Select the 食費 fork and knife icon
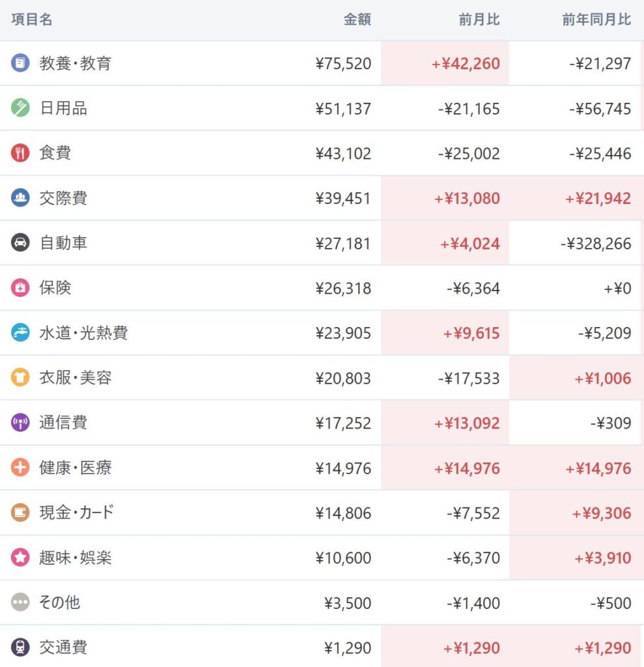The width and height of the screenshot is (644, 667). [20, 152]
